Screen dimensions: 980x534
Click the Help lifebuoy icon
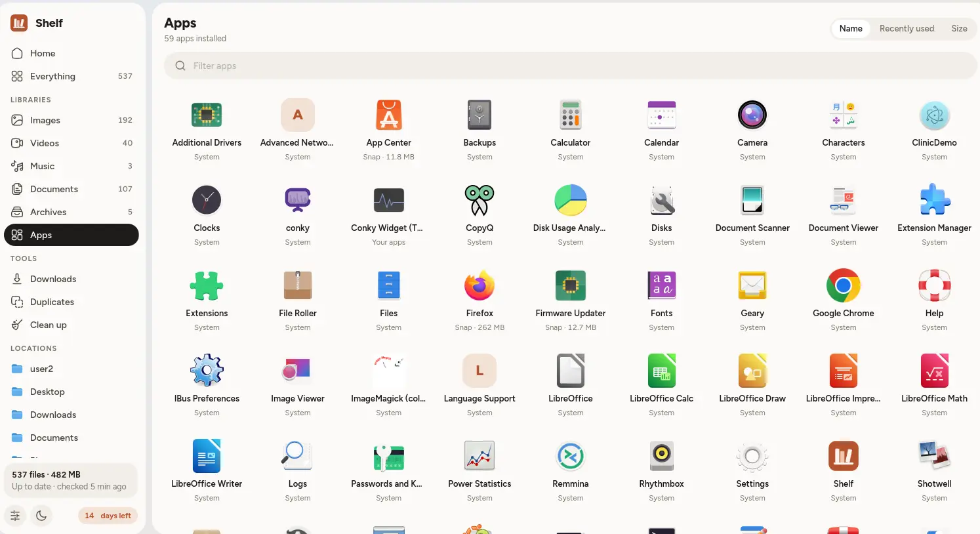[x=935, y=285]
